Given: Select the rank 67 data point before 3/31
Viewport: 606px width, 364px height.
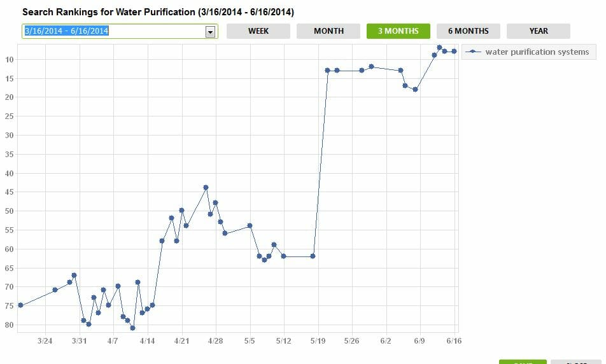Looking at the screenshot, I should click(x=74, y=276).
